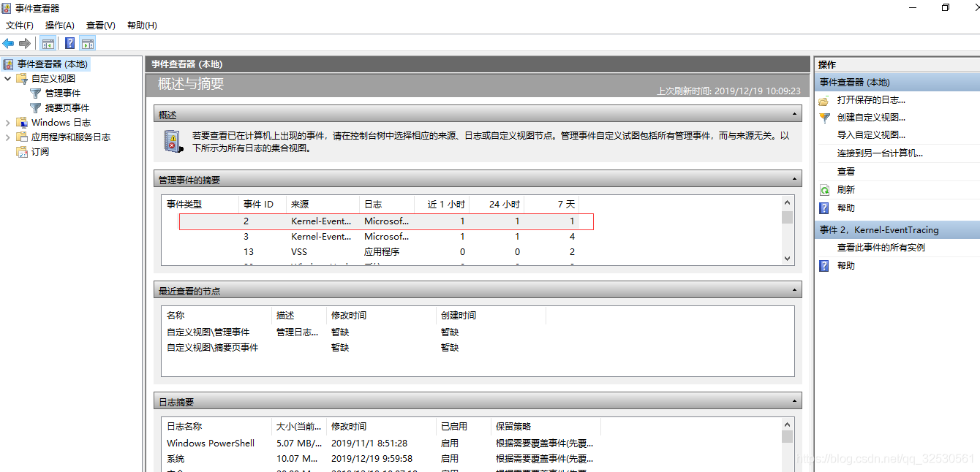Screen dimensions: 980x472
Task: Sort by the 7 天 column header
Action: pos(551,204)
